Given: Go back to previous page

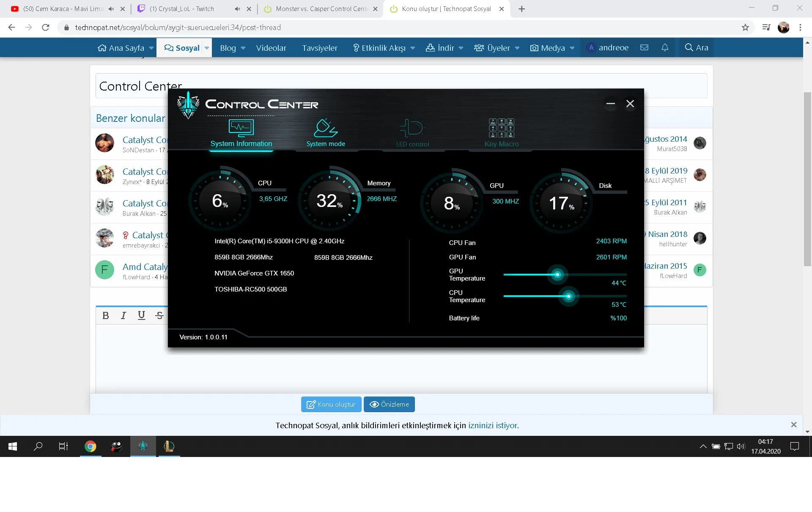Looking at the screenshot, I should point(12,28).
